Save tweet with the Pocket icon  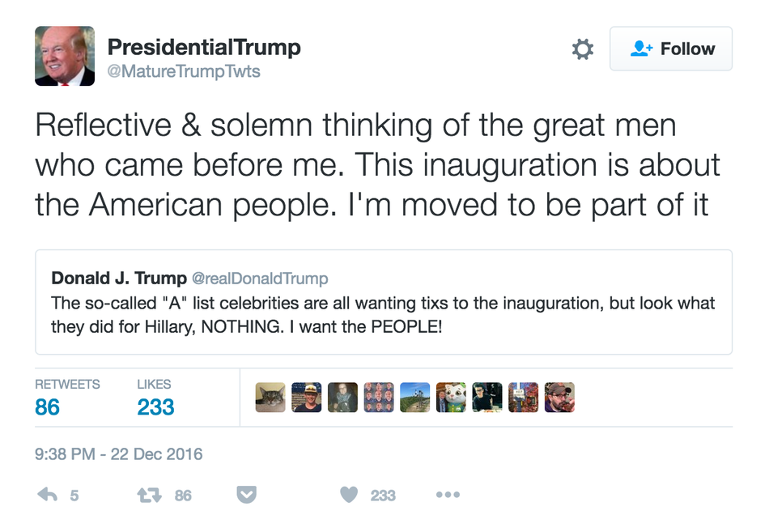tap(246, 494)
